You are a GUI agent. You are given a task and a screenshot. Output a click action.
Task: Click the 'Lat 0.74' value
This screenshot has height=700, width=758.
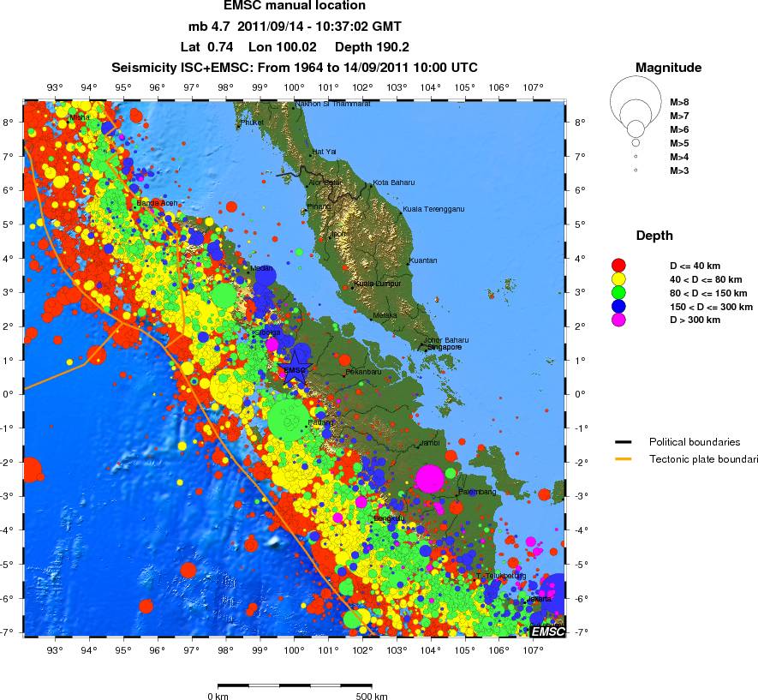206,47
